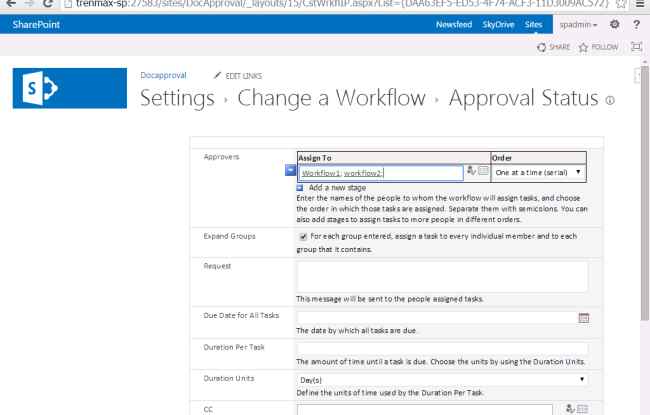
Task: Open the CC address book browse icon
Action: (582, 409)
